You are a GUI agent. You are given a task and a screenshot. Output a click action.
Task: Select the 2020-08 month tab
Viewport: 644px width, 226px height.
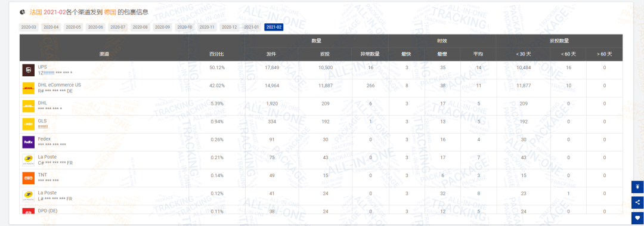click(x=140, y=27)
